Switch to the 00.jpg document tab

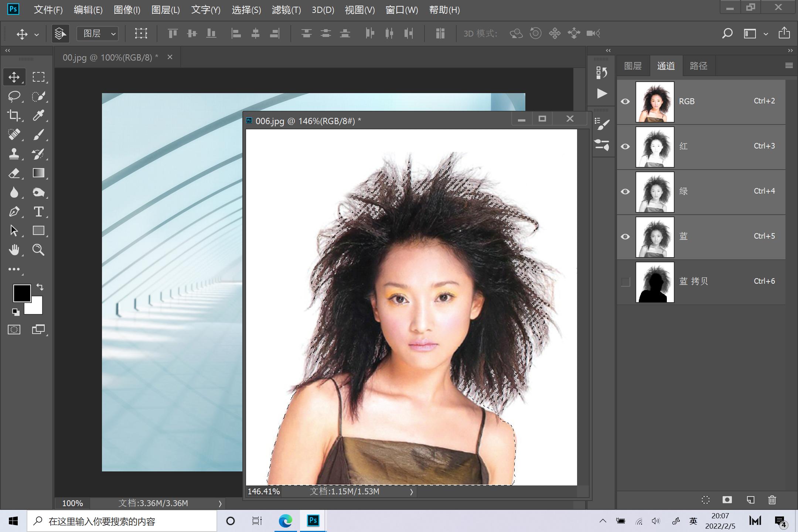point(110,58)
